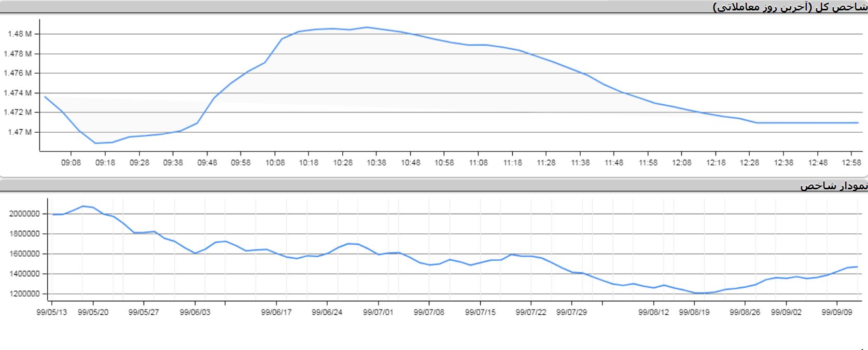Click the intraday line's peak near 10:38
Viewport: 868px width, 350px height.
click(x=367, y=27)
